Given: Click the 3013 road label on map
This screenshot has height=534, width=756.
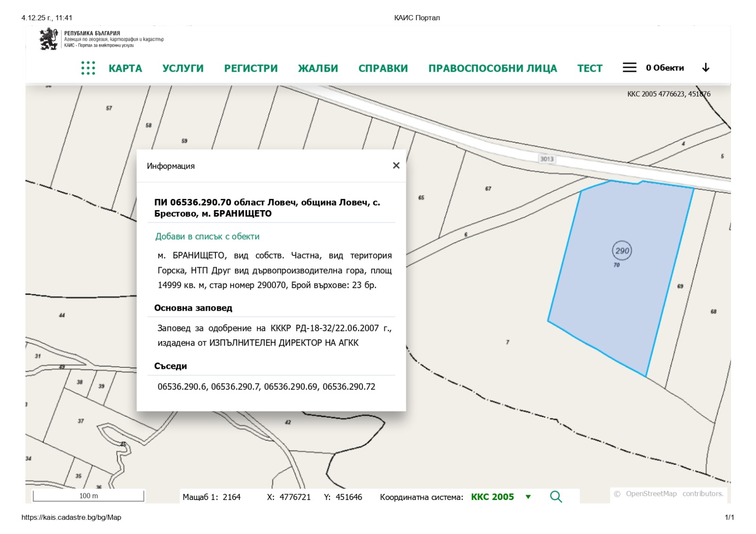Looking at the screenshot, I should pos(547,159).
